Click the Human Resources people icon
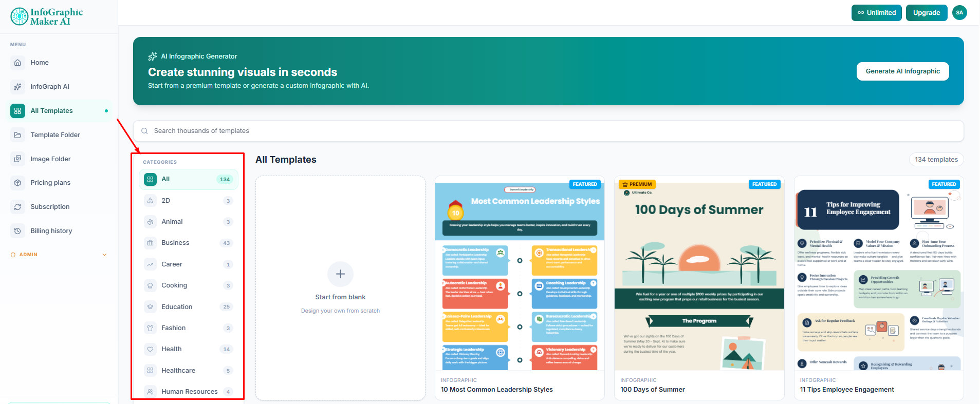 150,392
